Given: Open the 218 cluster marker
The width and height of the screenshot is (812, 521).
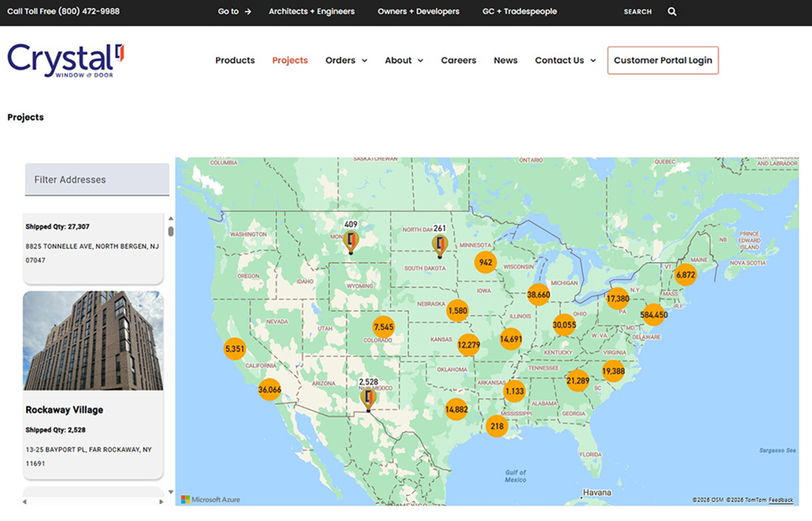Looking at the screenshot, I should (x=497, y=426).
